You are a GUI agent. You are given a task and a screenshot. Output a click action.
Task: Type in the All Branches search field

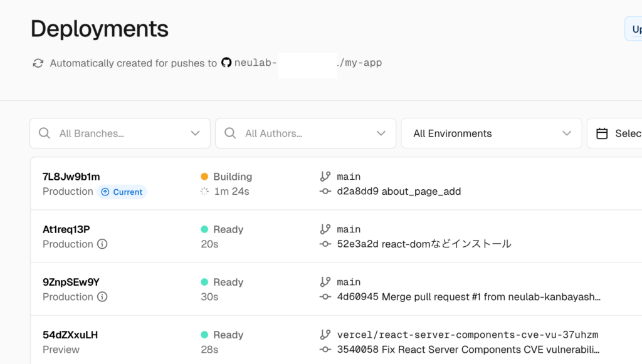119,133
